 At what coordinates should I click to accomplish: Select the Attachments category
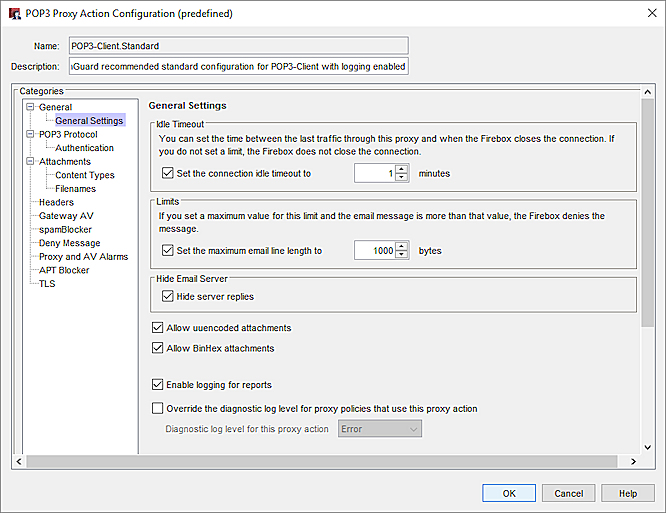tap(65, 161)
